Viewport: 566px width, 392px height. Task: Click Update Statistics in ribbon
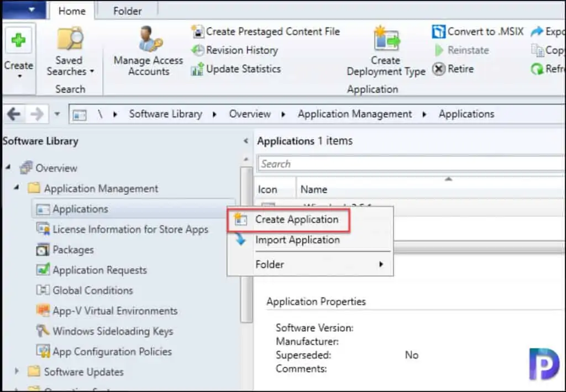[235, 69]
